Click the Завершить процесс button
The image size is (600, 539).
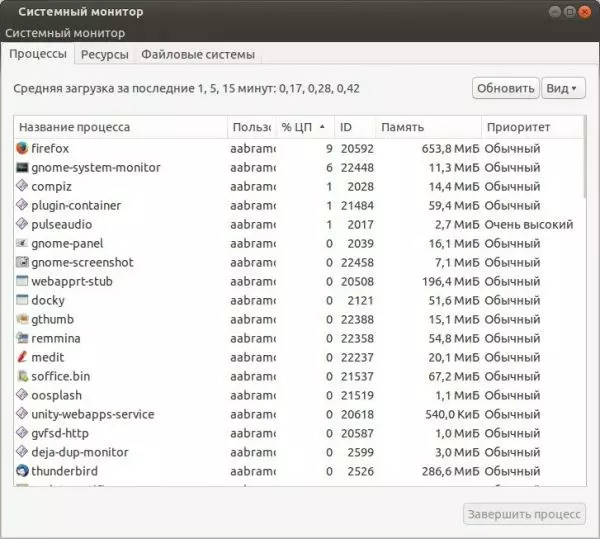point(524,514)
